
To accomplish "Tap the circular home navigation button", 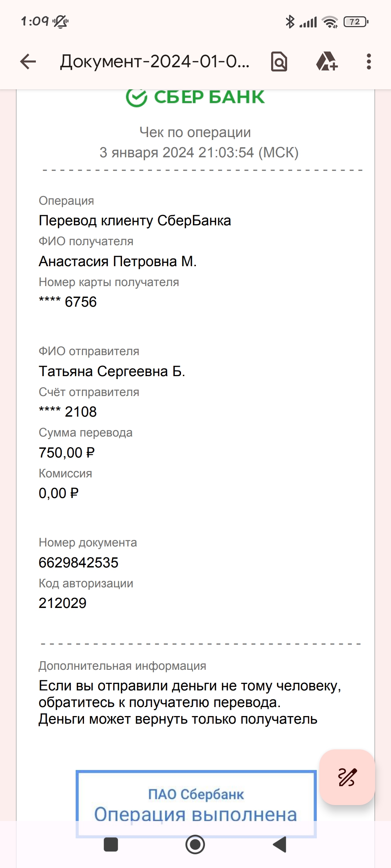I will point(195,844).
